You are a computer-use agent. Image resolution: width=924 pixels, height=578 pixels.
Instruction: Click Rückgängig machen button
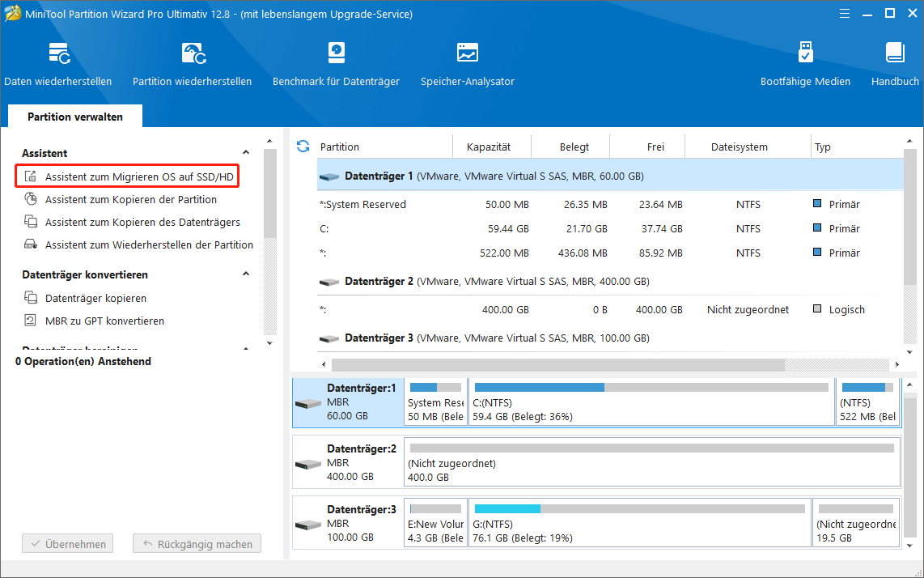coord(197,544)
